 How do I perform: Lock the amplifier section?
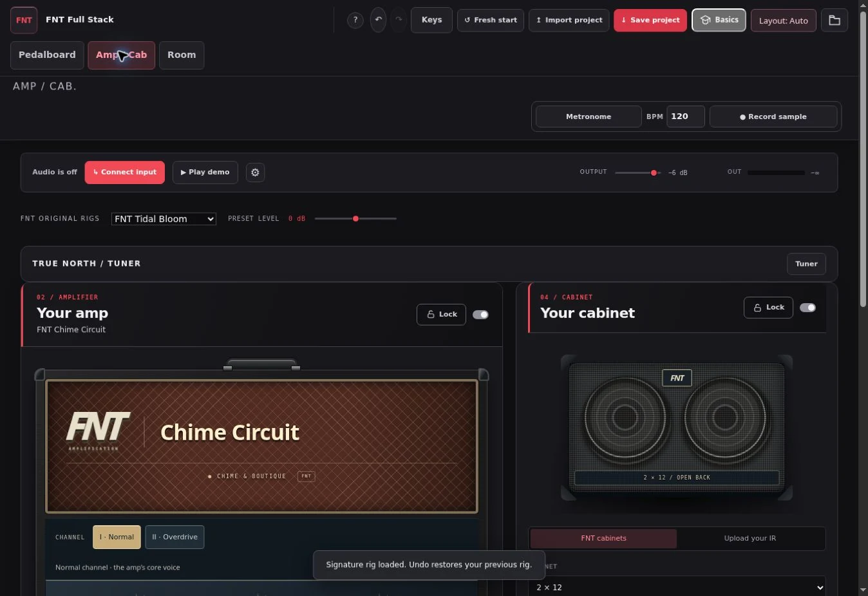441,315
